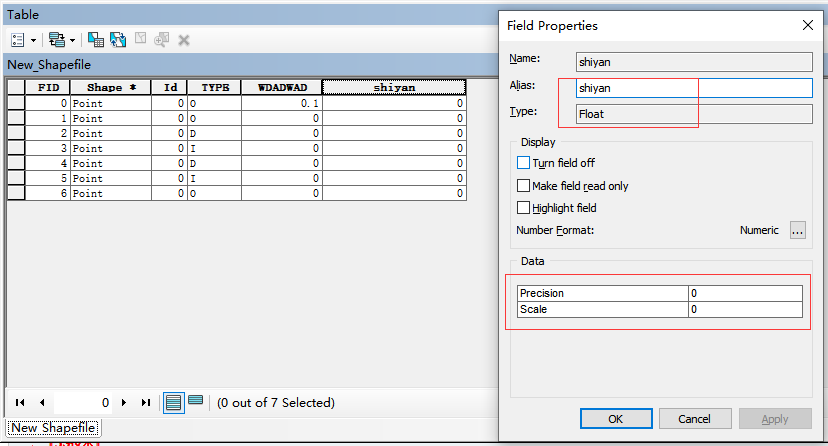Tick the Highlight field checkbox
Screen dimensions: 828x446
[x=523, y=208]
